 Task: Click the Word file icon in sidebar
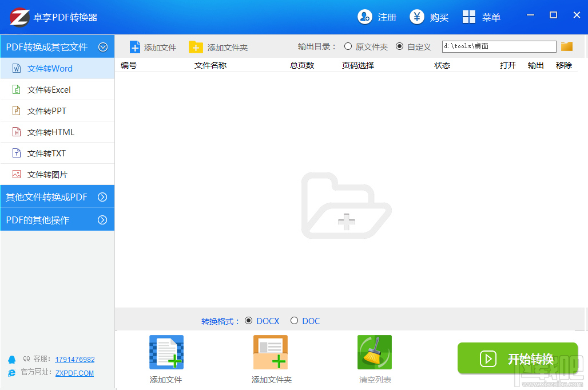click(16, 68)
